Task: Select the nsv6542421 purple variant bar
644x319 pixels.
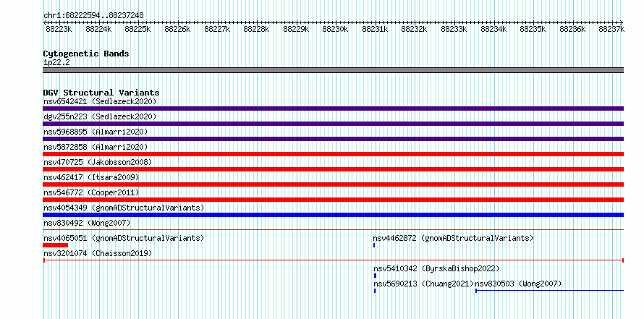Action: point(333,109)
